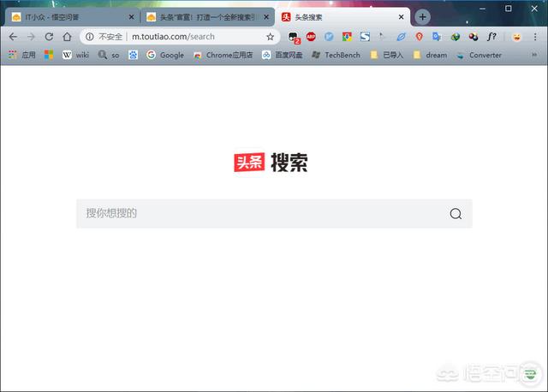Click the f? font extension icon
This screenshot has width=548, height=392.
tap(491, 36)
